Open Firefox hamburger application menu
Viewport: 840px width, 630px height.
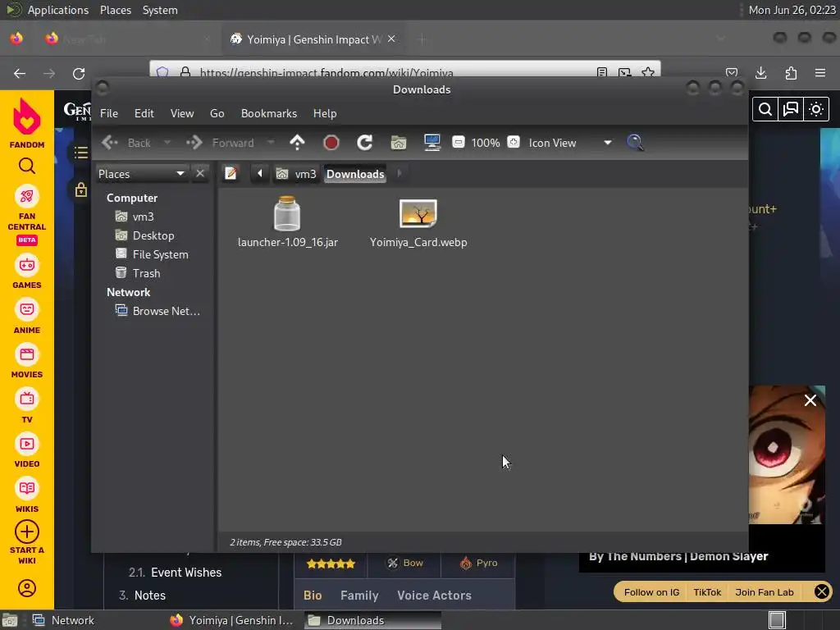tap(820, 73)
